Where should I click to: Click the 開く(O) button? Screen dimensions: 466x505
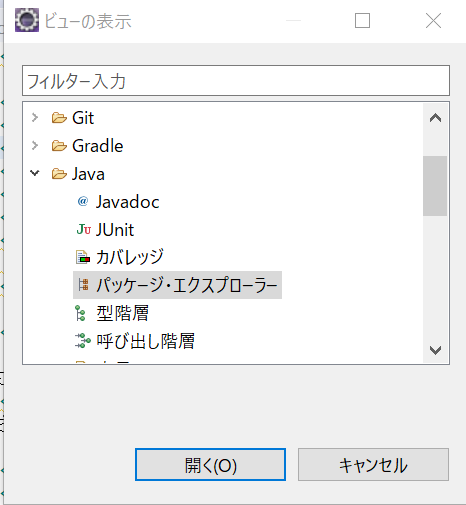(210, 465)
